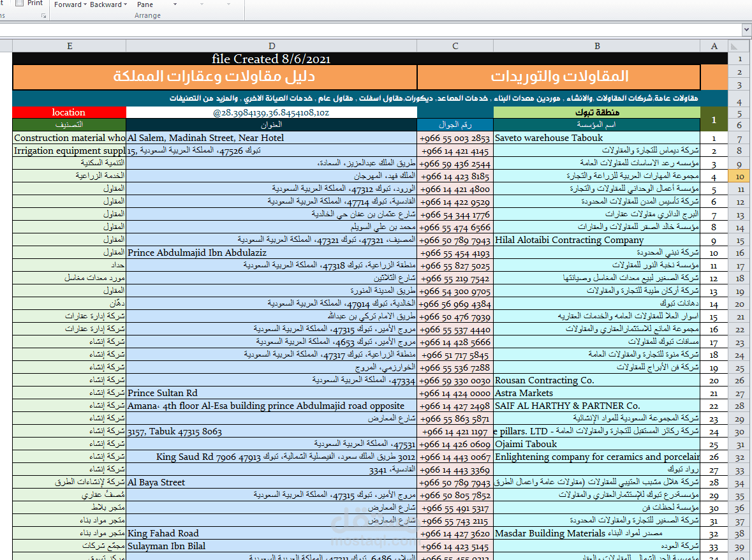
Task: Select phone cell '+966 59 436 2544'
Action: [x=455, y=163]
